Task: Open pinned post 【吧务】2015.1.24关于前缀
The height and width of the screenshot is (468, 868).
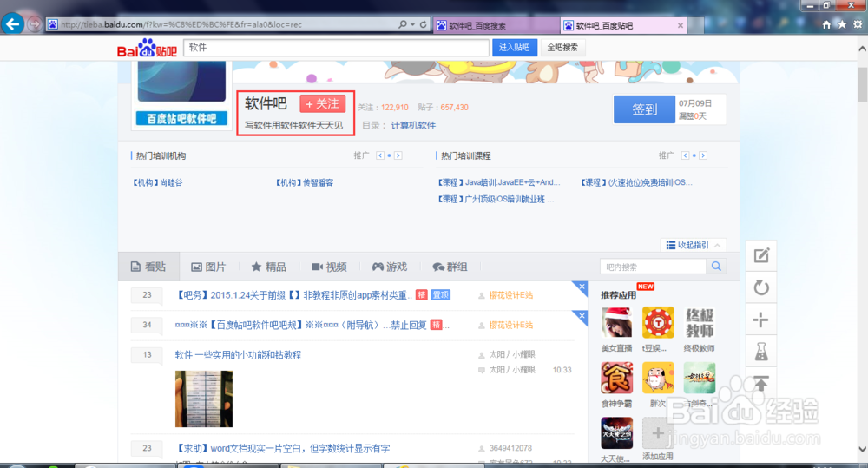Action: [x=293, y=295]
